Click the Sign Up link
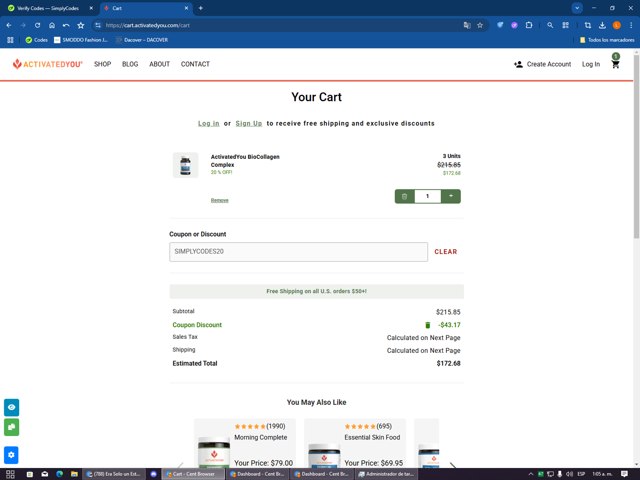The width and height of the screenshot is (640, 480). click(x=249, y=123)
